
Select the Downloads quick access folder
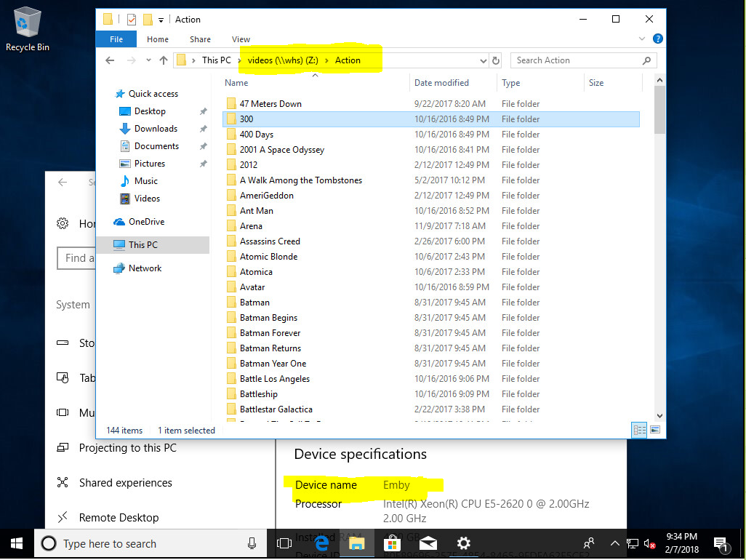(156, 129)
